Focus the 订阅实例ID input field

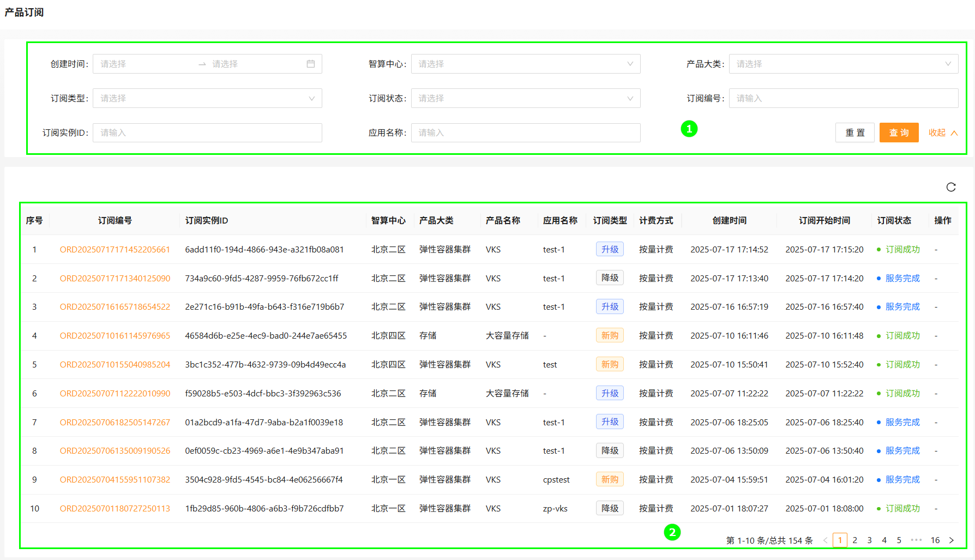pyautogui.click(x=207, y=133)
